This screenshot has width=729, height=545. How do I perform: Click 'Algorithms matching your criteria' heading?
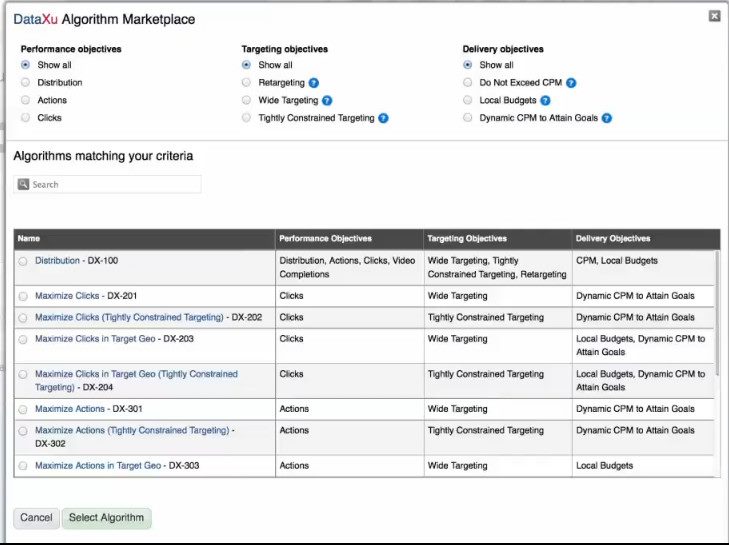[103, 156]
